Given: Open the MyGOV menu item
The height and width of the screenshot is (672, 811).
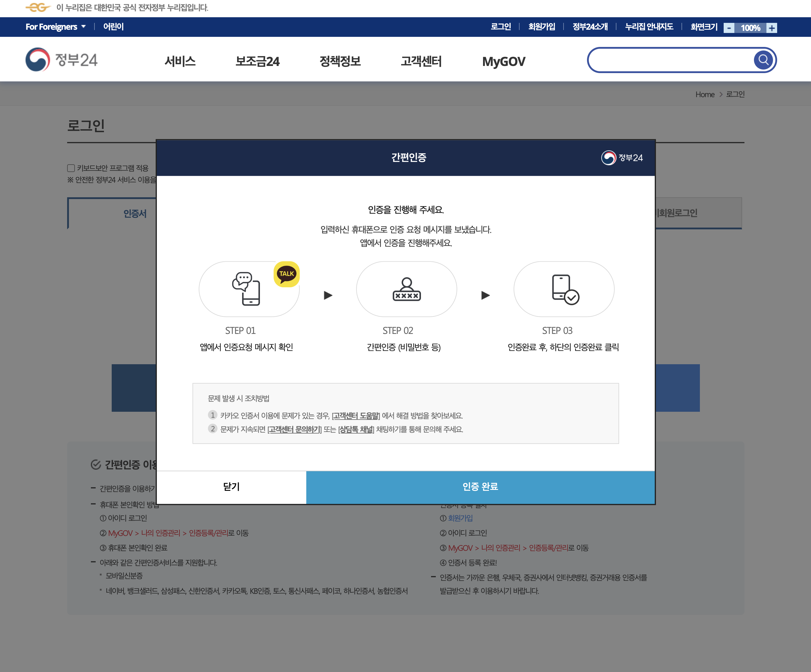Looking at the screenshot, I should pyautogui.click(x=503, y=61).
